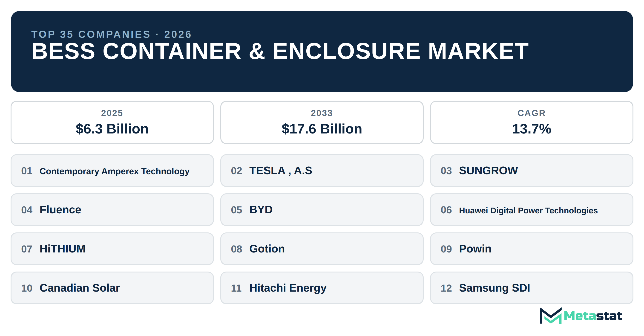Click the 2033 $17.6 Billion stat box
This screenshot has height=336, width=644.
322,122
